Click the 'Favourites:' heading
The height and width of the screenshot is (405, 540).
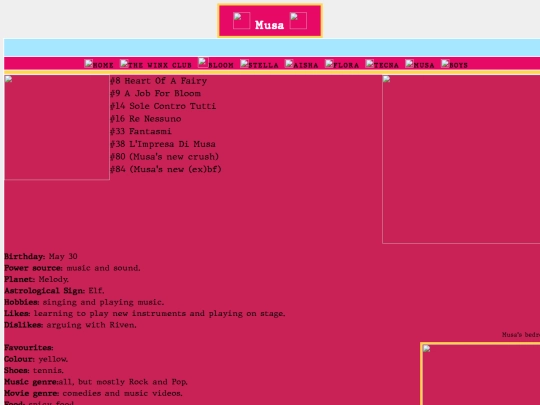tap(29, 347)
